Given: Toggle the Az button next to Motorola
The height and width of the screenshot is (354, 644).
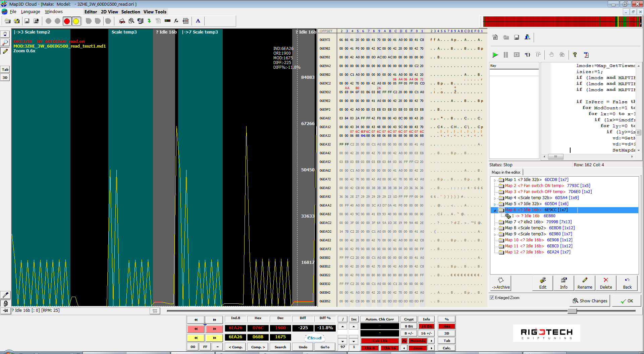Looking at the screenshot, I should tap(404, 341).
